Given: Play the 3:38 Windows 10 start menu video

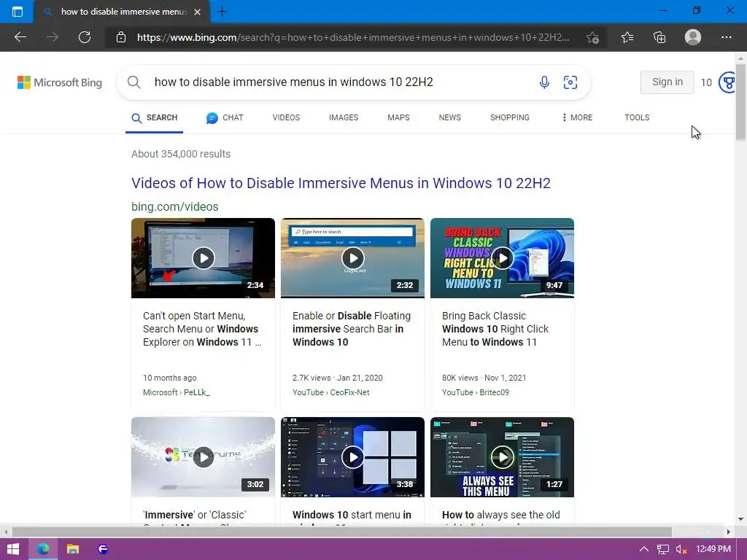Looking at the screenshot, I should click(x=352, y=457).
